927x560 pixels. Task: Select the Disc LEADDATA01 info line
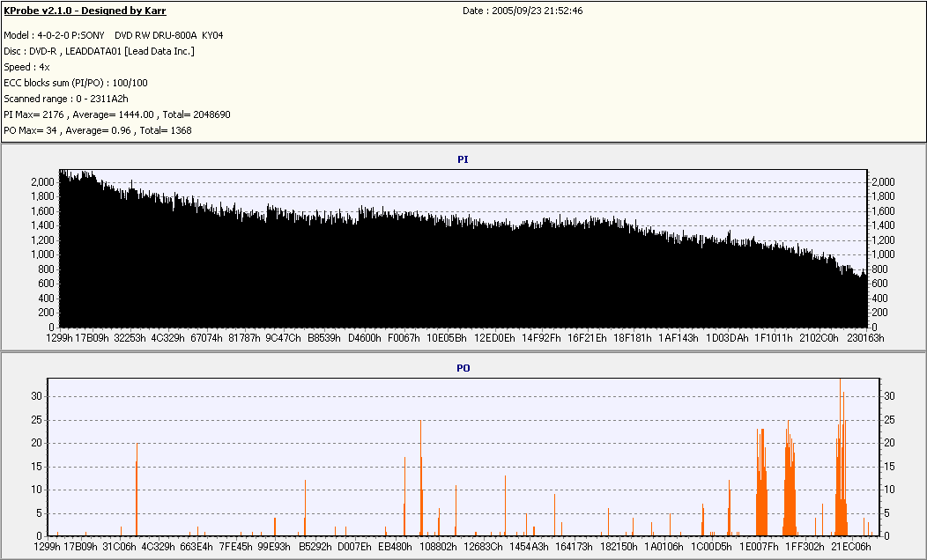[x=100, y=51]
